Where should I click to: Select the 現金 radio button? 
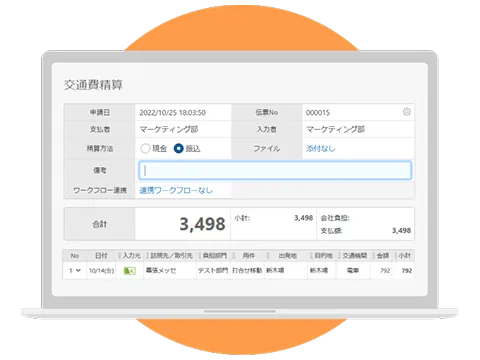pos(145,148)
